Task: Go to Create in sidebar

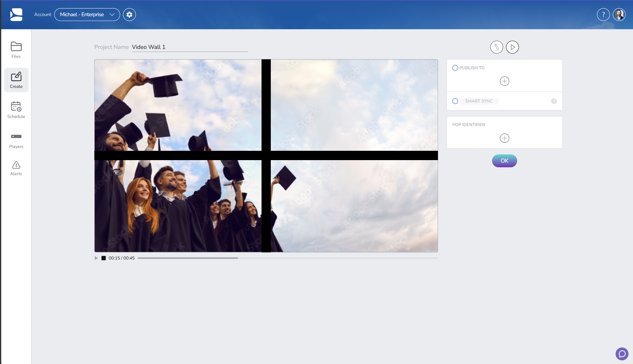Action: pos(16,80)
